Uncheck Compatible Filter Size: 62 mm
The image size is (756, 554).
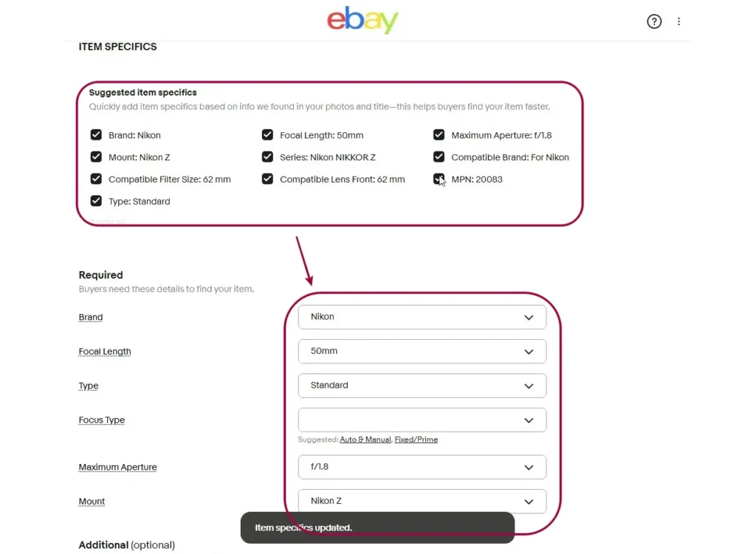point(96,179)
